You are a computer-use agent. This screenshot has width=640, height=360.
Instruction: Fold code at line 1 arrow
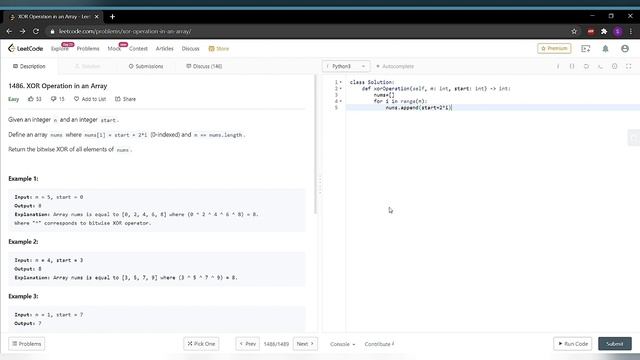click(341, 82)
